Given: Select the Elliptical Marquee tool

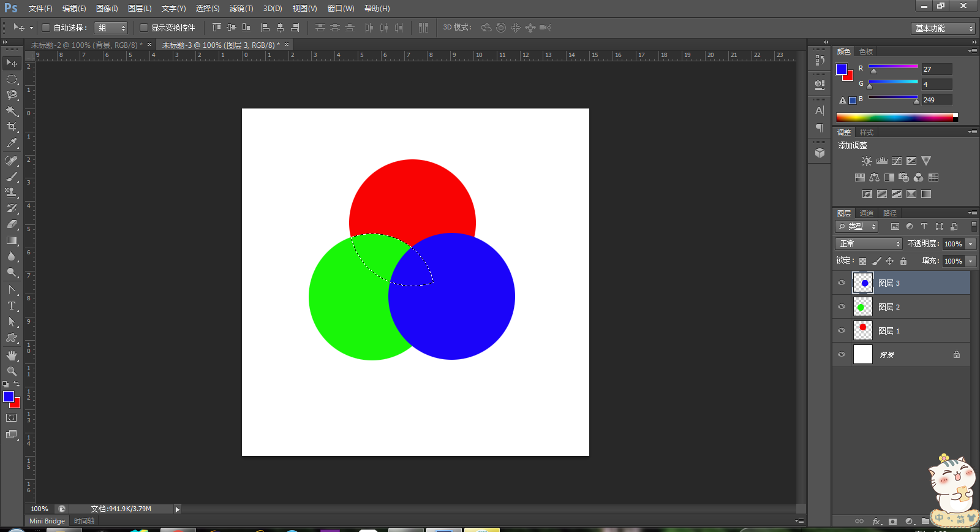Looking at the screenshot, I should click(12, 80).
